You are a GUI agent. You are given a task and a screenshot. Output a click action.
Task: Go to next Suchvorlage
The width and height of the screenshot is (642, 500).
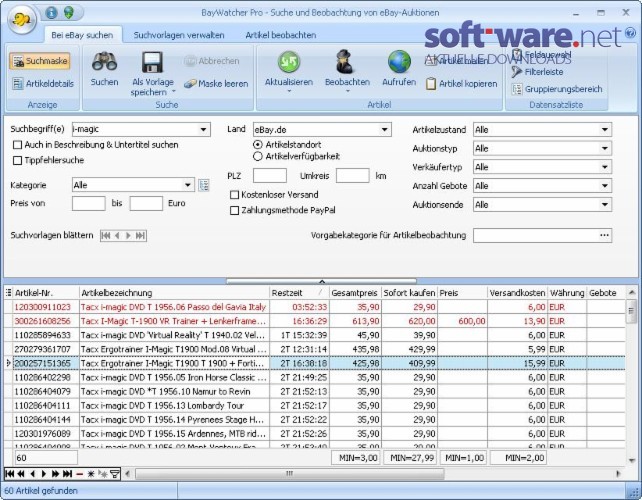pyautogui.click(x=128, y=235)
